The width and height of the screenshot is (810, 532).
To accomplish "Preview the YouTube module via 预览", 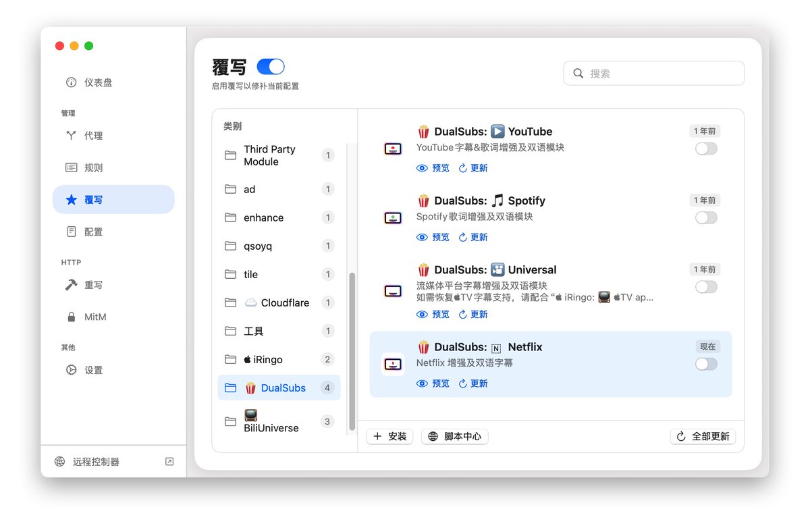I will tap(433, 168).
